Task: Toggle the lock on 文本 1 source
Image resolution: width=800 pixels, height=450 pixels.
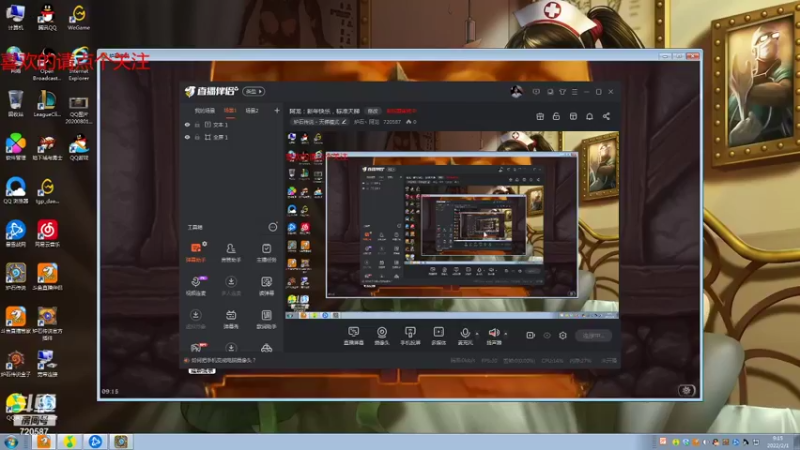Action: coord(197,124)
